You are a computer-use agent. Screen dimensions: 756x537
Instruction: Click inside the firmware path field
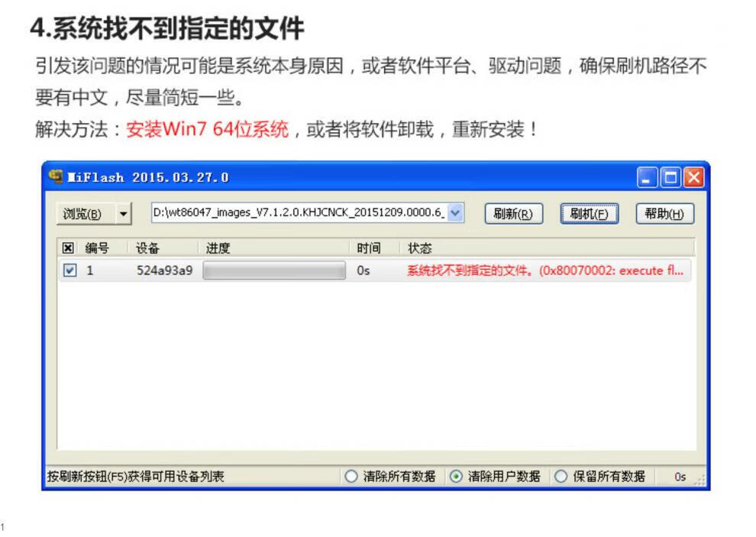coord(298,213)
